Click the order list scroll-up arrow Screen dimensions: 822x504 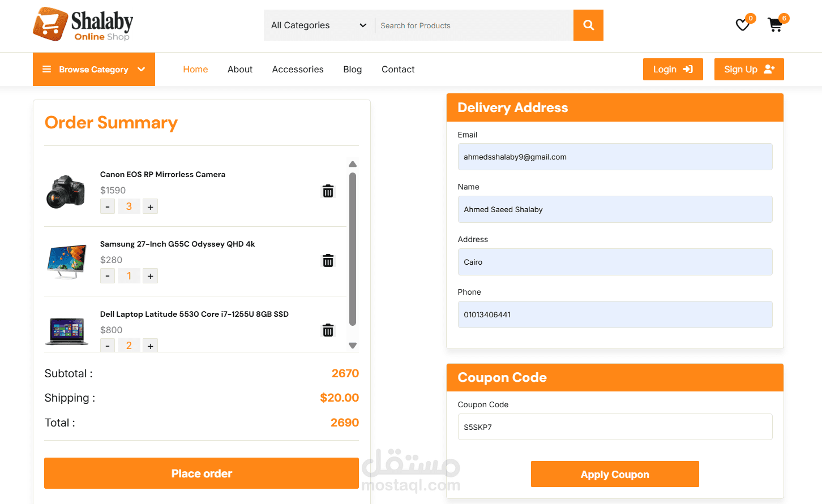353,164
